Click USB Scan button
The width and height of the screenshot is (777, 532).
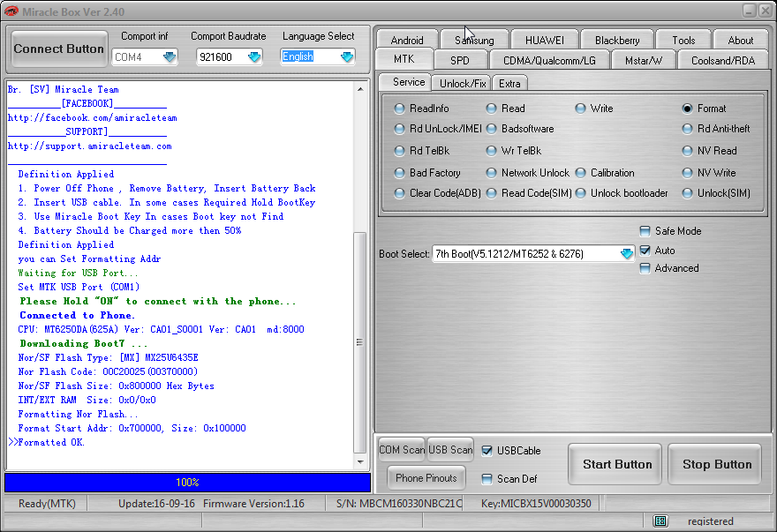tap(450, 450)
